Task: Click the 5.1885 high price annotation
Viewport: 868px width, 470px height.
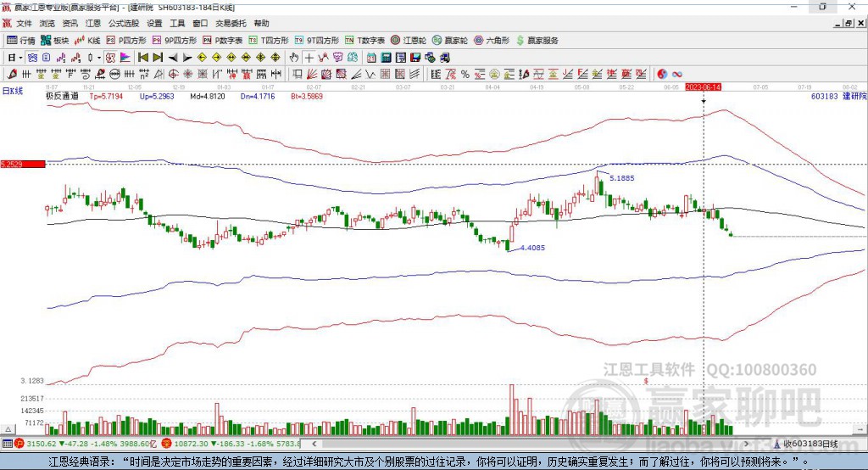Action: coord(621,178)
